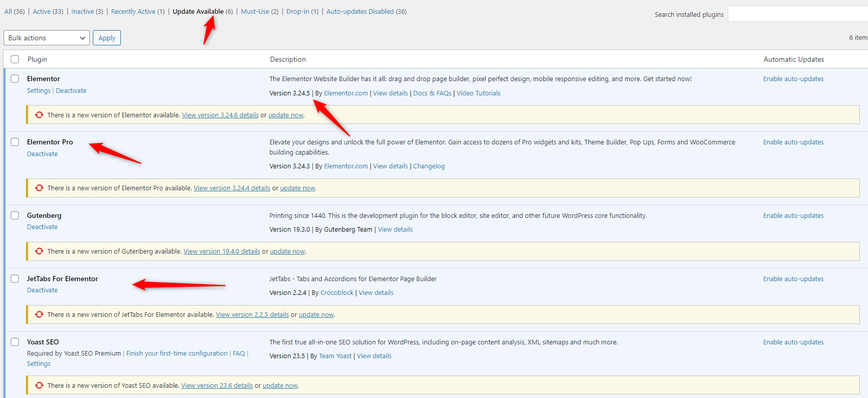
Task: Click the update icon in Elementor Pro notice
Action: click(39, 188)
